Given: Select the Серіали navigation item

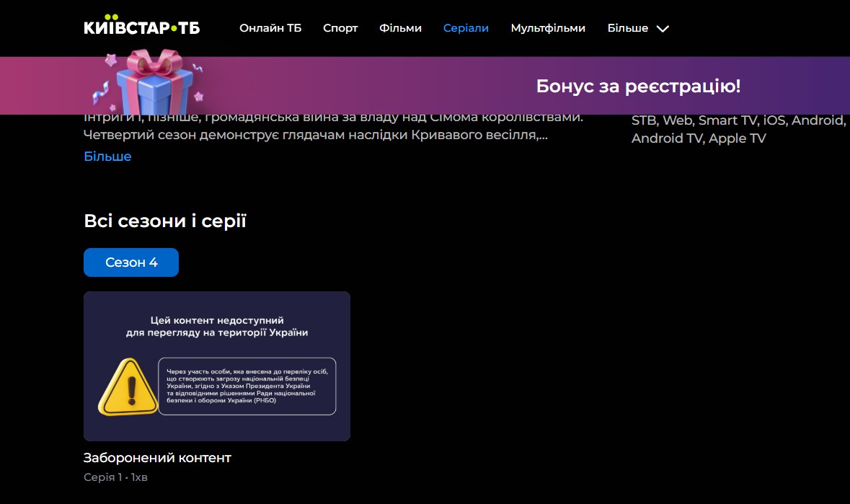Looking at the screenshot, I should 466,28.
